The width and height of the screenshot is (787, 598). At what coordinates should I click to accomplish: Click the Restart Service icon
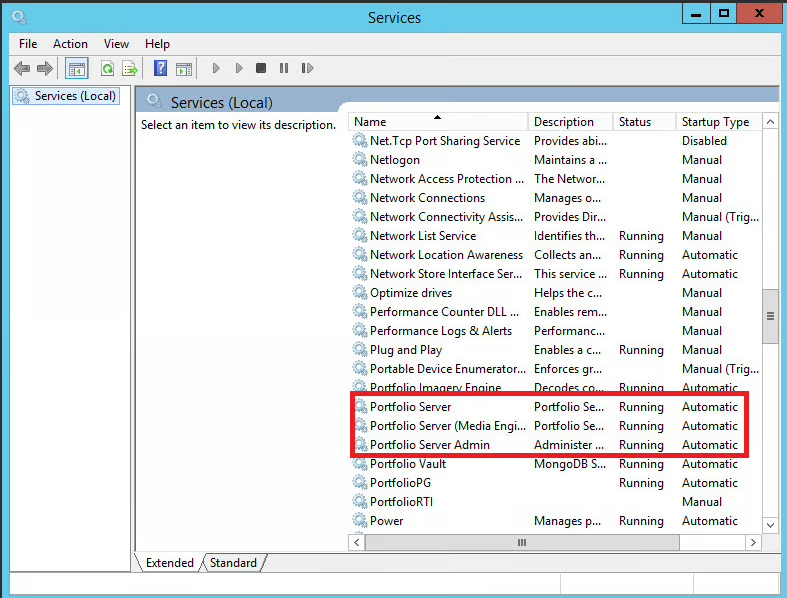point(307,68)
